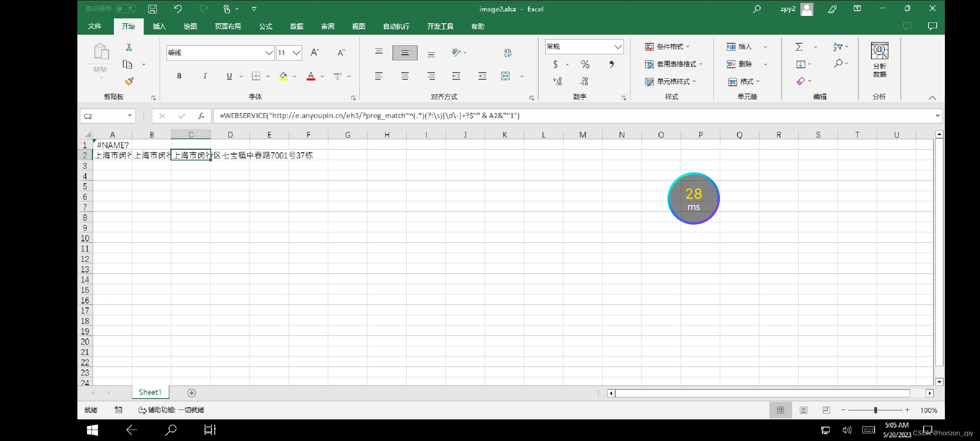Apply percent style format

pyautogui.click(x=585, y=65)
